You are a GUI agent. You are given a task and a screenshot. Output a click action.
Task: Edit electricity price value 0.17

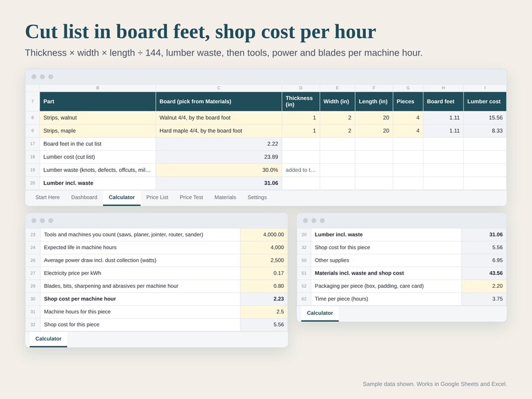[x=263, y=273]
